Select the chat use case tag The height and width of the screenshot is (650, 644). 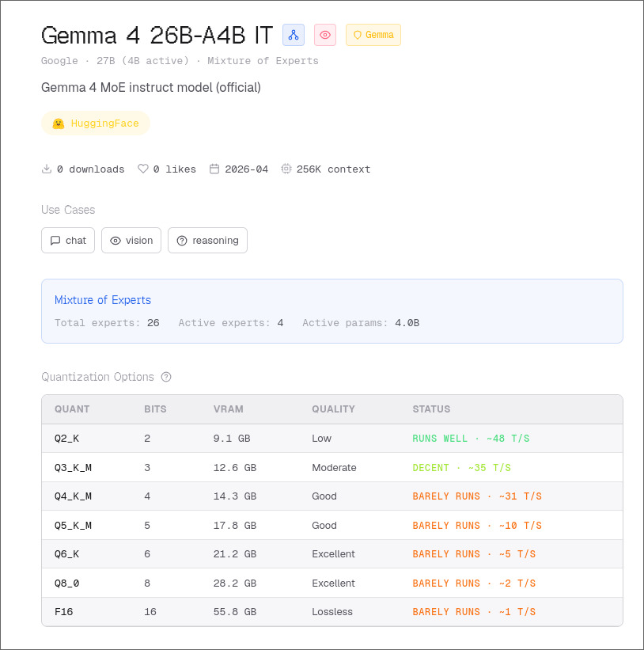[x=68, y=241]
